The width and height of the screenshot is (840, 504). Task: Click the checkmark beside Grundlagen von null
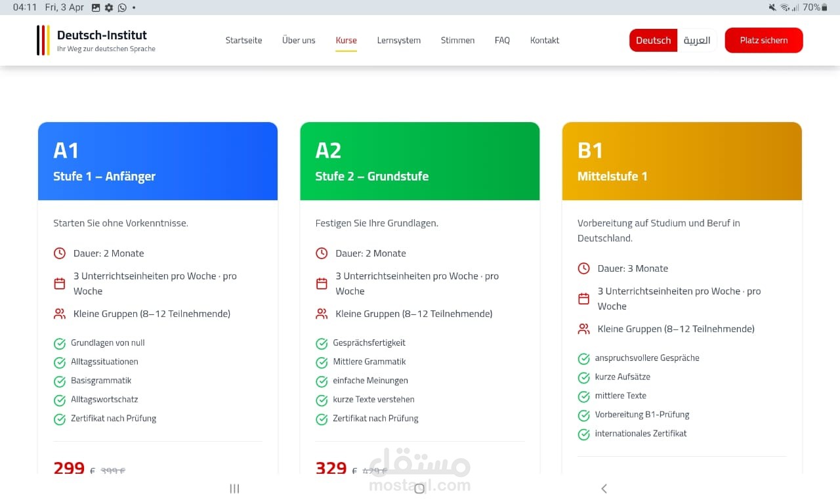tap(60, 343)
